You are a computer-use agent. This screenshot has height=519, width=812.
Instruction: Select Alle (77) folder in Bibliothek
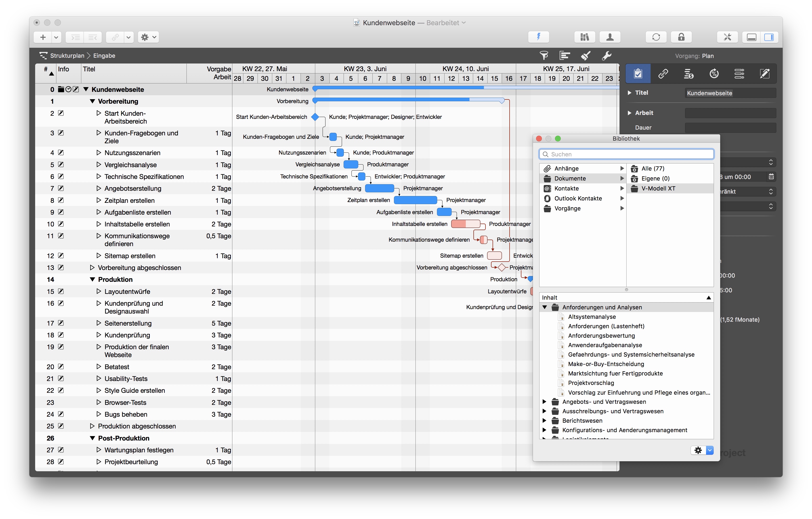[670, 168]
